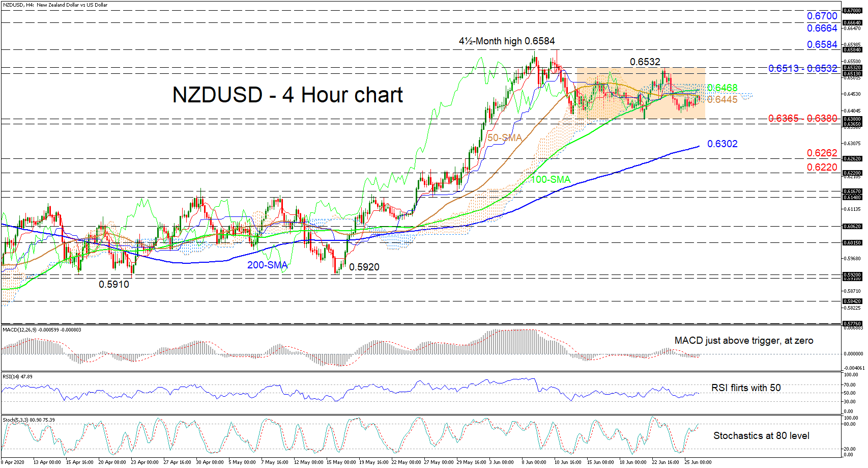868x468 pixels.
Task: Select the red 0.6262 support label
Action: click(822, 153)
